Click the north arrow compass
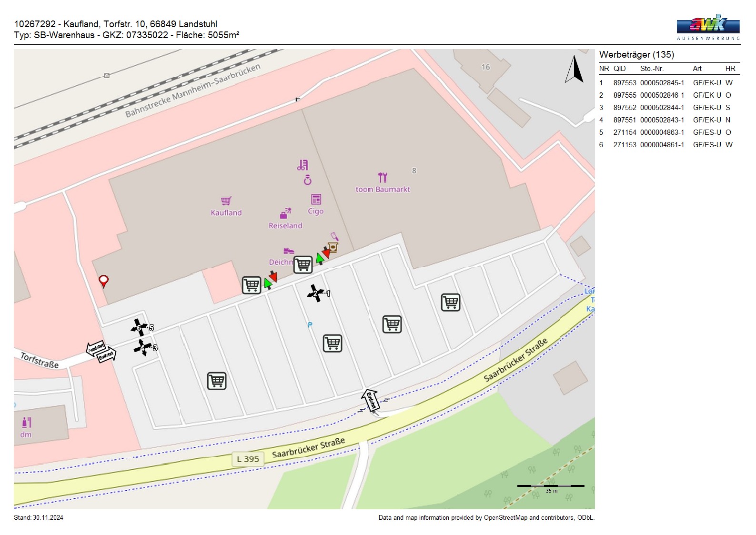The width and height of the screenshot is (756, 535). pyautogui.click(x=575, y=70)
